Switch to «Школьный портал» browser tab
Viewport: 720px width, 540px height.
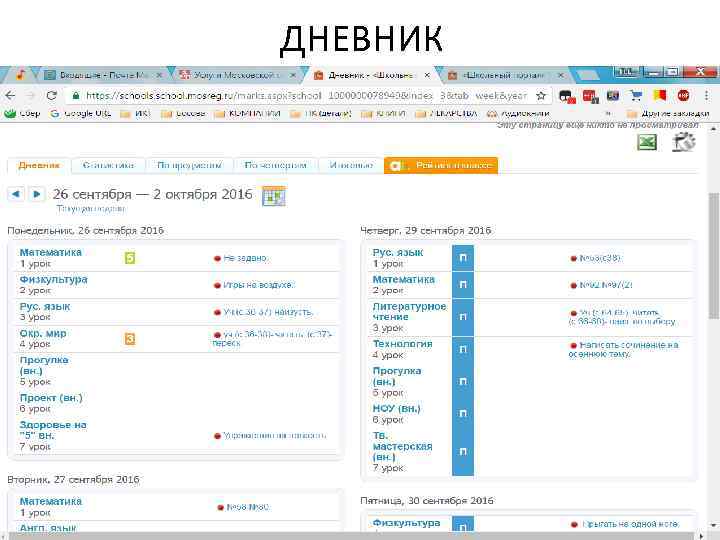(505, 75)
